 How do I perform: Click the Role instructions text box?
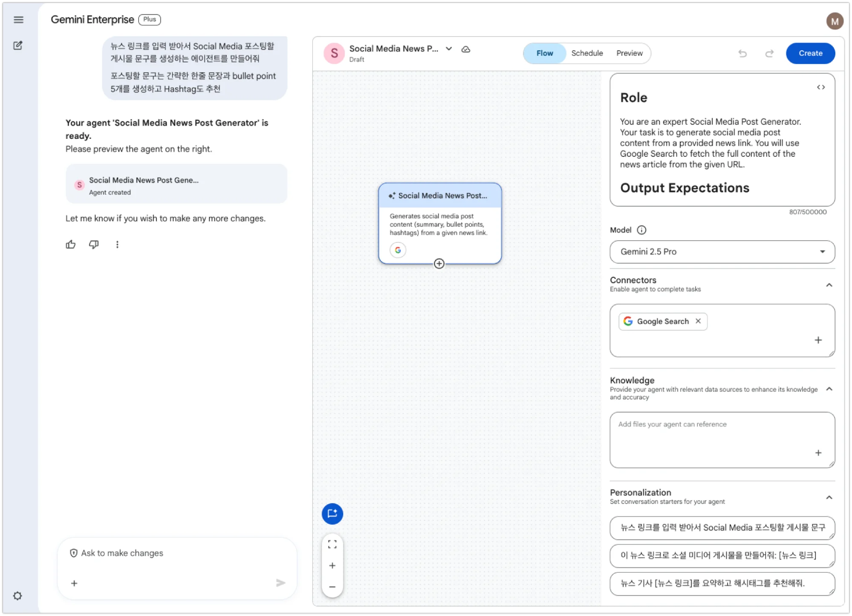722,140
